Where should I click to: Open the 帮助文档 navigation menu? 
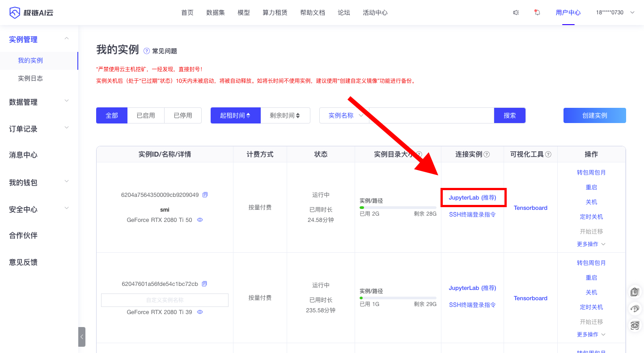tap(313, 13)
